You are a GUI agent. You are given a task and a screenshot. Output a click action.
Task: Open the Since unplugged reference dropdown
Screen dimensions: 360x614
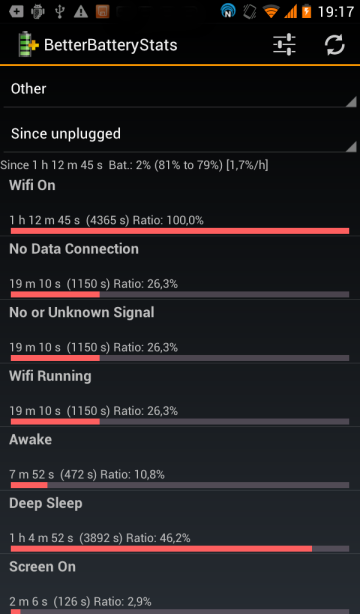pyautogui.click(x=180, y=134)
